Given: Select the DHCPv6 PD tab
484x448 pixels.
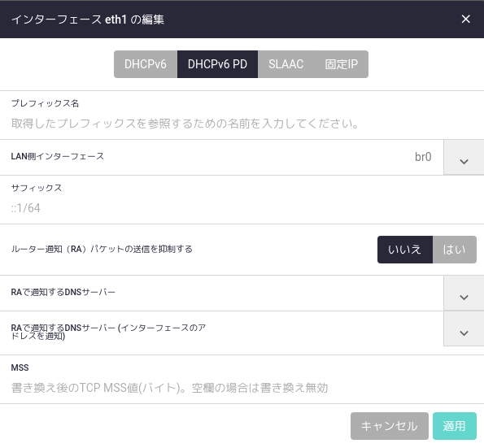Looking at the screenshot, I should pos(217,64).
